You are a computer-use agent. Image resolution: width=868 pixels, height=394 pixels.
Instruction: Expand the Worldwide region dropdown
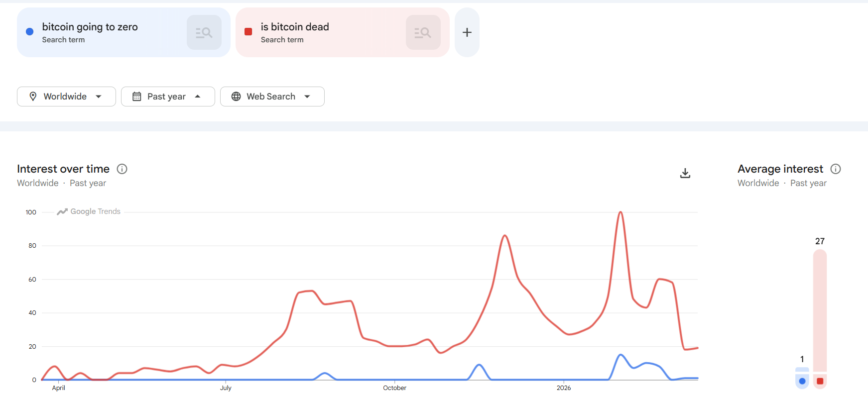[99, 97]
